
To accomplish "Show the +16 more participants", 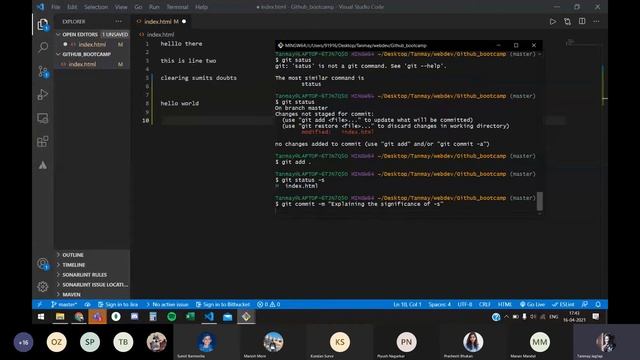I will point(23,342).
